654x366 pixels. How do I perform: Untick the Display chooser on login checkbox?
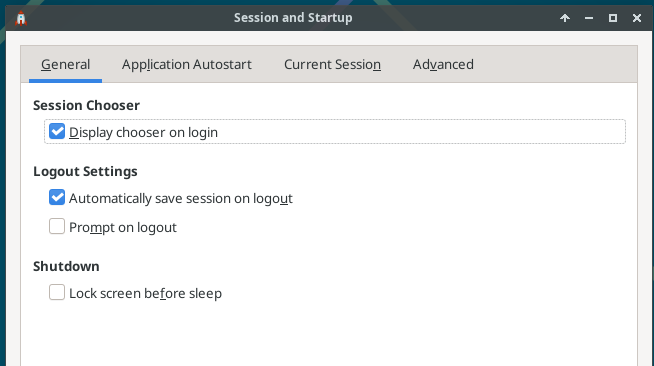pyautogui.click(x=57, y=131)
